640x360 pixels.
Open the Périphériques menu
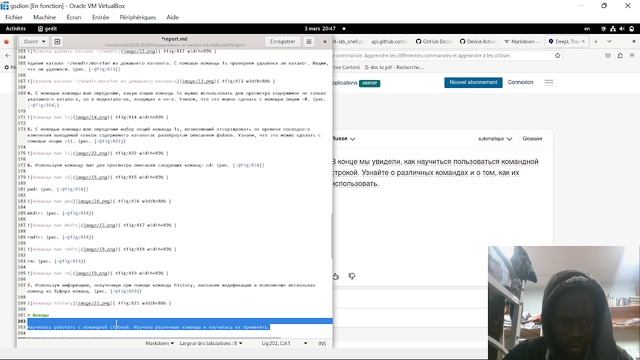(138, 17)
